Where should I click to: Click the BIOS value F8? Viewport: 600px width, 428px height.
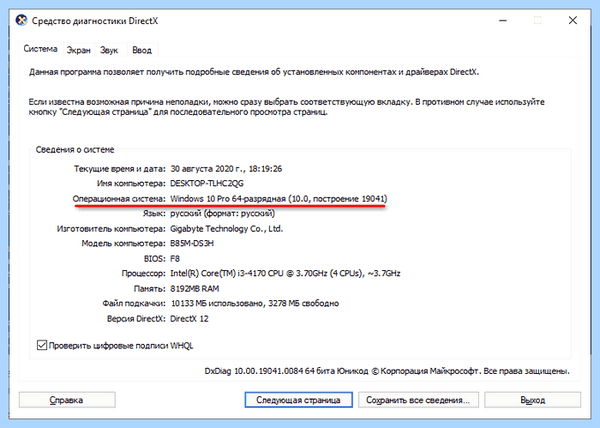[x=175, y=259]
